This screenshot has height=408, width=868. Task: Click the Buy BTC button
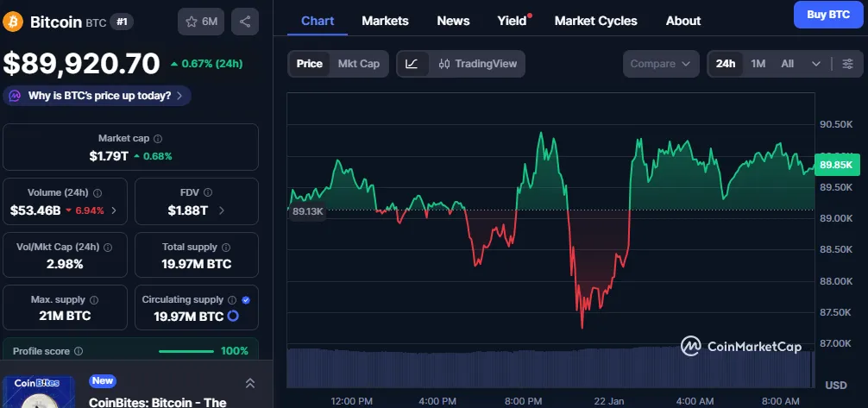828,15
